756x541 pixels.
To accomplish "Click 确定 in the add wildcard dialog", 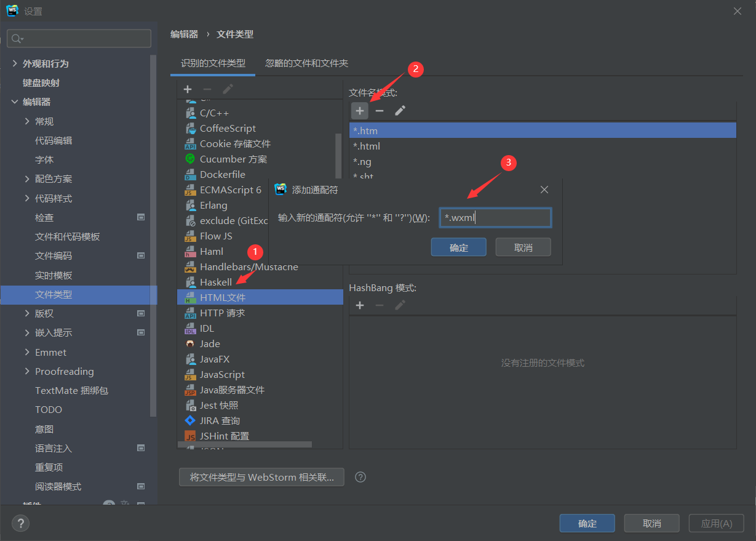I will pos(459,247).
